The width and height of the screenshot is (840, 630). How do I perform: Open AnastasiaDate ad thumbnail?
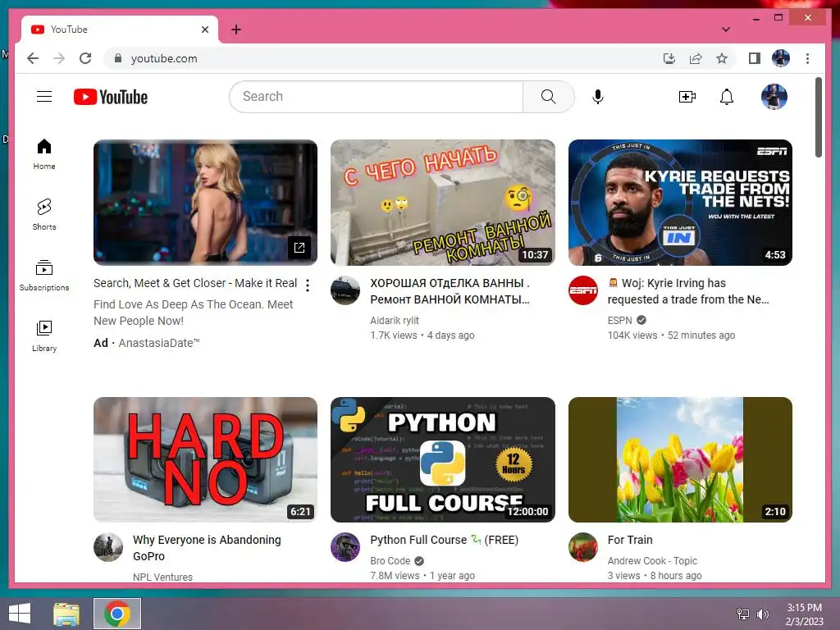pyautogui.click(x=205, y=203)
